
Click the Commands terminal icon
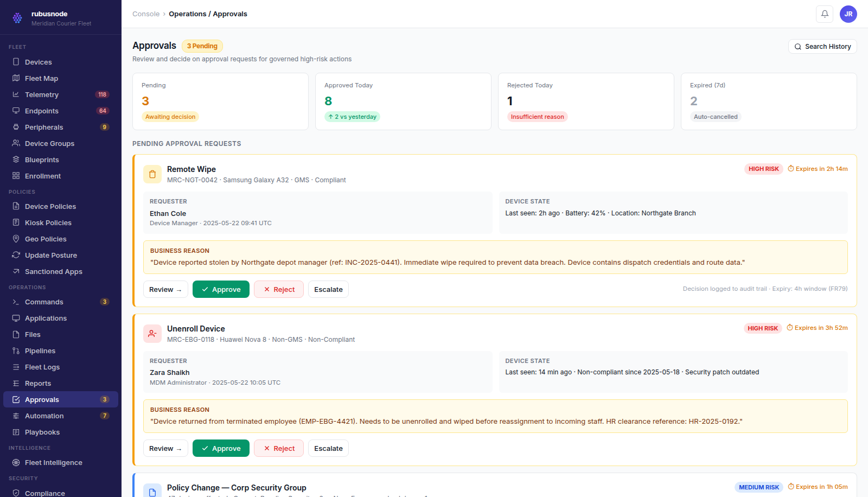point(16,302)
